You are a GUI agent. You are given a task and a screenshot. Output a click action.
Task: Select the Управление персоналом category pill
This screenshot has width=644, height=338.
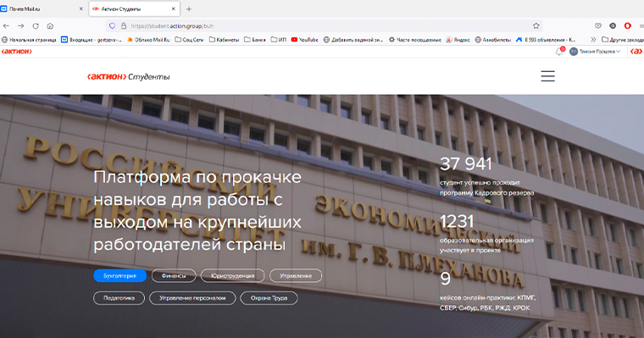(x=192, y=298)
